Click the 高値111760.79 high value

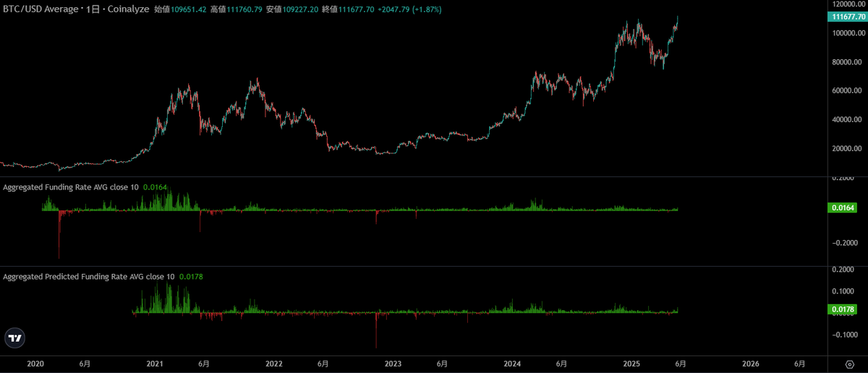tap(237, 9)
